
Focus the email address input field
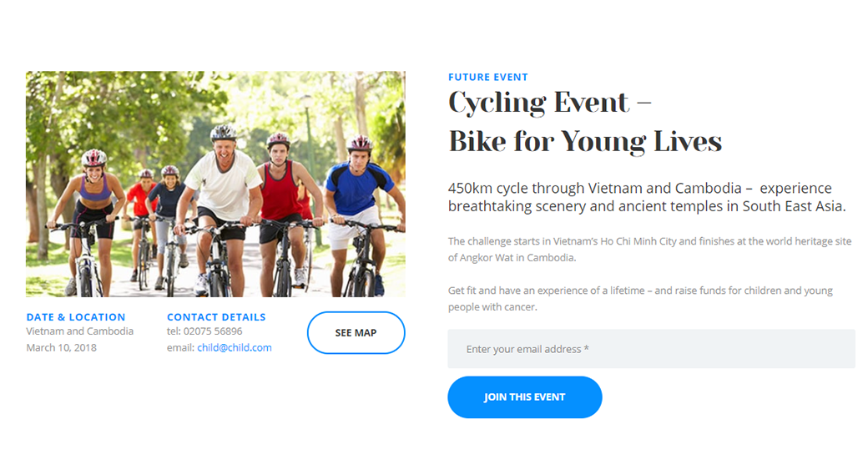click(x=651, y=349)
